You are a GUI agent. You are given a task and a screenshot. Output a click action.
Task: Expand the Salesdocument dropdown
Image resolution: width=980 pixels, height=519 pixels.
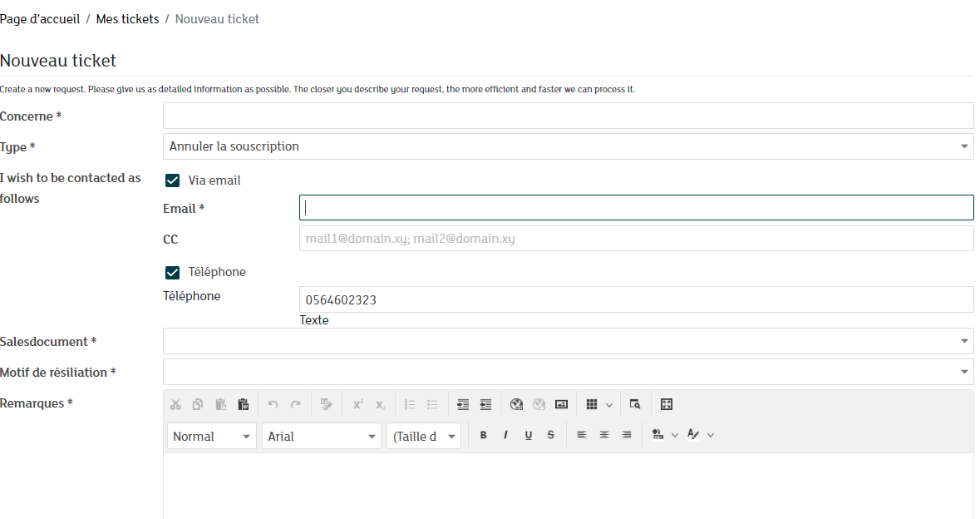568,341
